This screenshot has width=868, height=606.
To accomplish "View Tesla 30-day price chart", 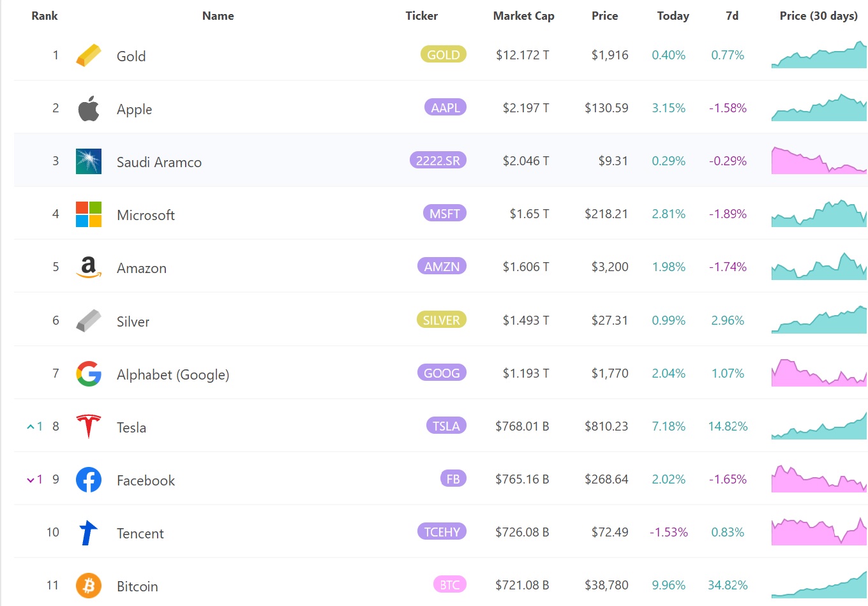I will (x=819, y=426).
